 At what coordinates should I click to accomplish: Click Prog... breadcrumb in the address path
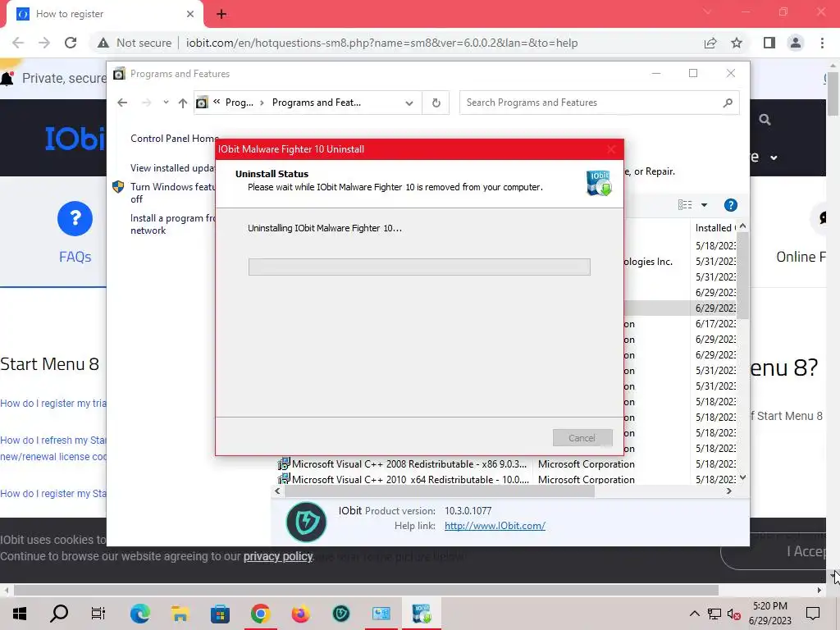(240, 103)
